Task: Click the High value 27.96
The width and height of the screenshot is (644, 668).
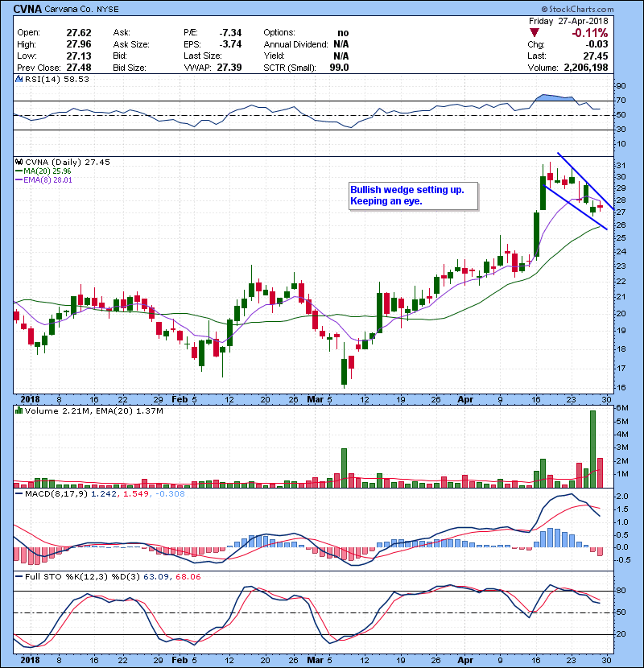Action: tap(79, 44)
